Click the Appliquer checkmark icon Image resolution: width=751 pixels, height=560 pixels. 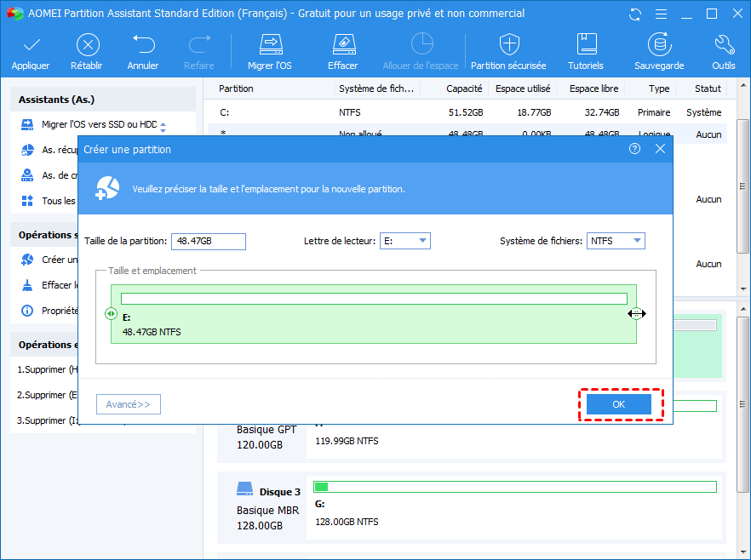coord(31,45)
